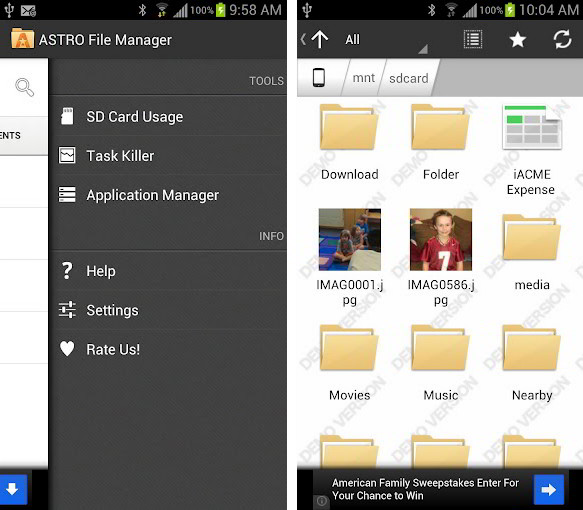Image resolution: width=583 pixels, height=510 pixels.
Task: Open the media folder
Action: tap(532, 253)
